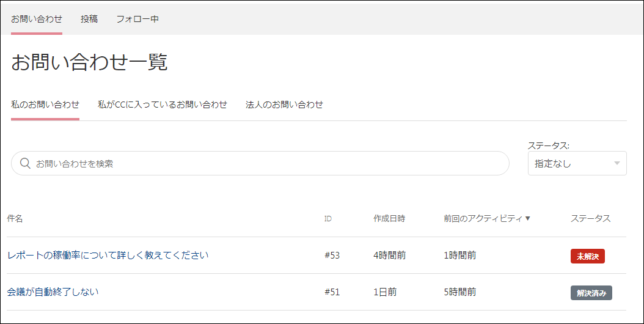The width and height of the screenshot is (644, 324).
Task: View the 法人のお問い合わせ tab
Action: [x=284, y=105]
